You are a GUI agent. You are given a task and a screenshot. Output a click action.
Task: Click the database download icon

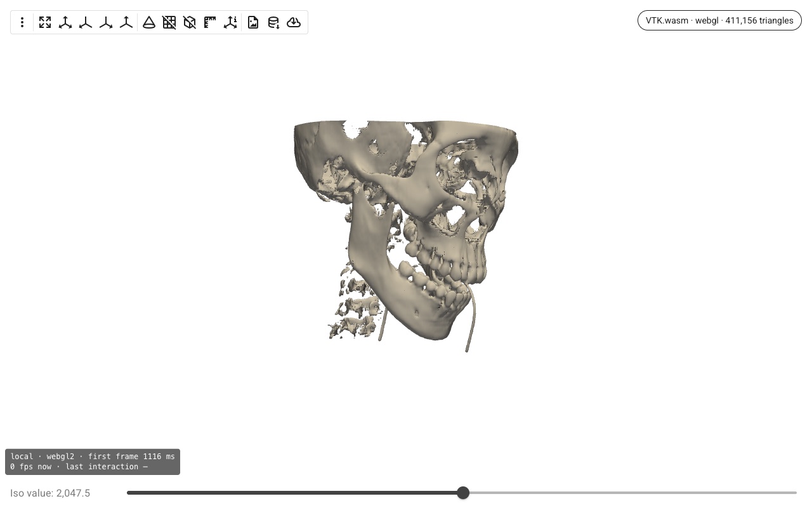point(273,22)
